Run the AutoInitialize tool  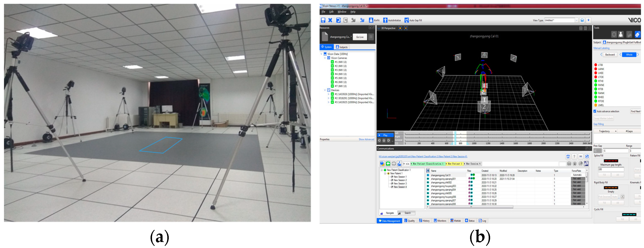click(x=385, y=20)
